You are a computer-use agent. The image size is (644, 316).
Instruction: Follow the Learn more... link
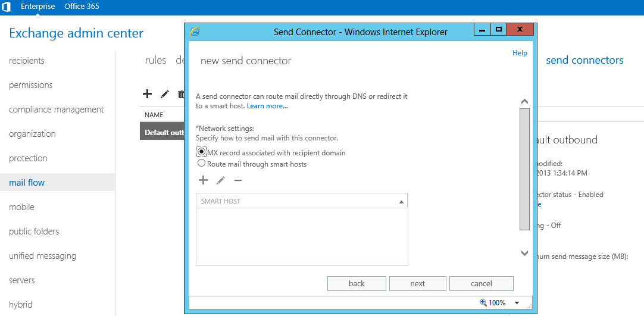[x=267, y=106]
